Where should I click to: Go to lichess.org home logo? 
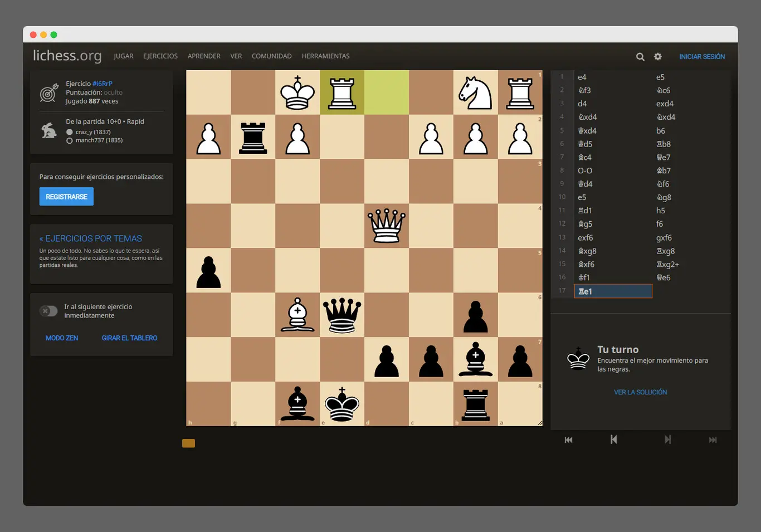point(67,56)
